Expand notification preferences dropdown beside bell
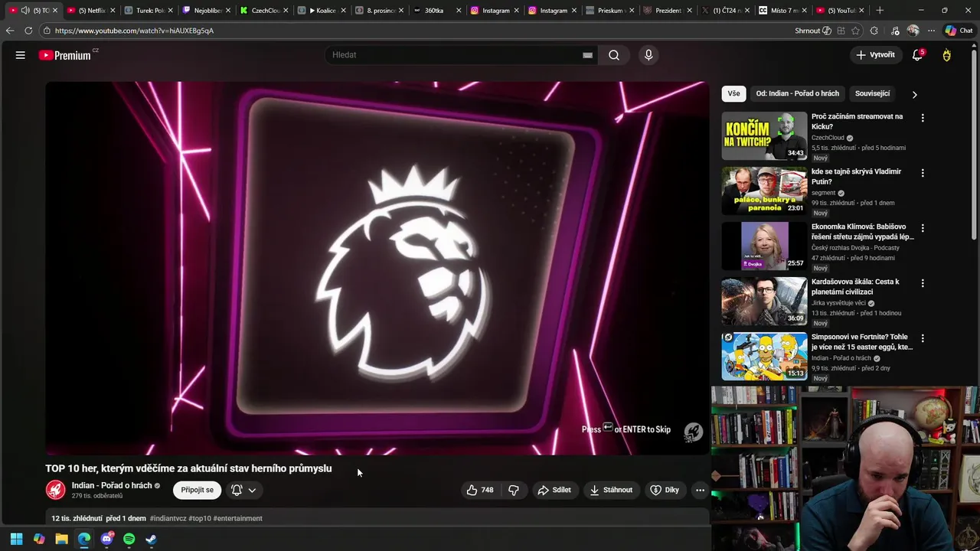 coord(252,490)
